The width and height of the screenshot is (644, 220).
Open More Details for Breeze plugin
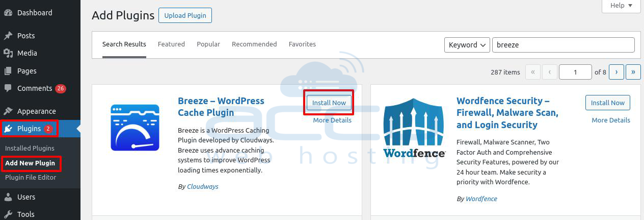tap(332, 120)
